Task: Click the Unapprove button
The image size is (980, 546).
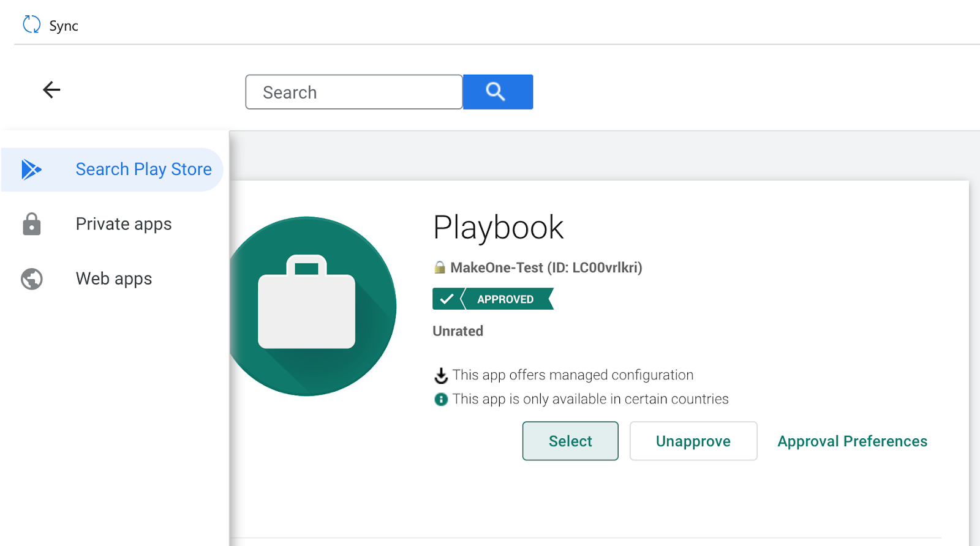Action: (x=693, y=441)
